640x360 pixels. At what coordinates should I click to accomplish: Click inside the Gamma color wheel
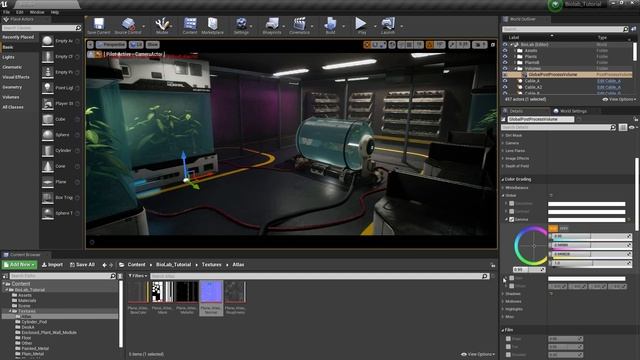point(533,246)
